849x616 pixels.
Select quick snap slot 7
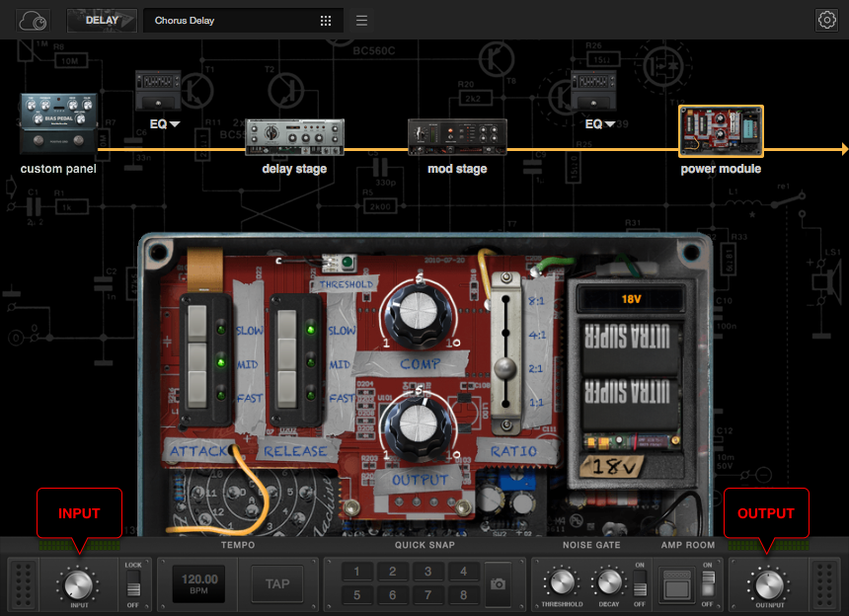(x=427, y=595)
